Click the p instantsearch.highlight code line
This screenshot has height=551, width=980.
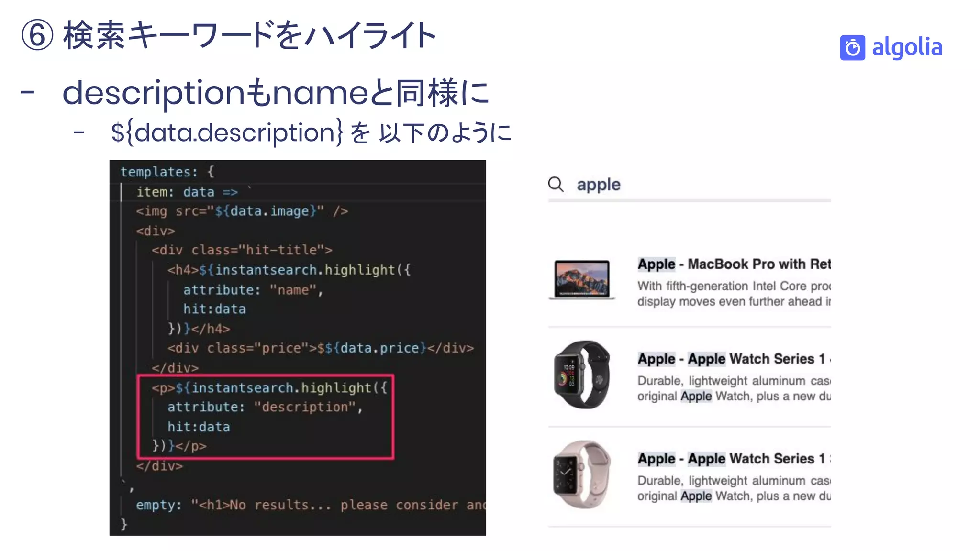coord(269,387)
